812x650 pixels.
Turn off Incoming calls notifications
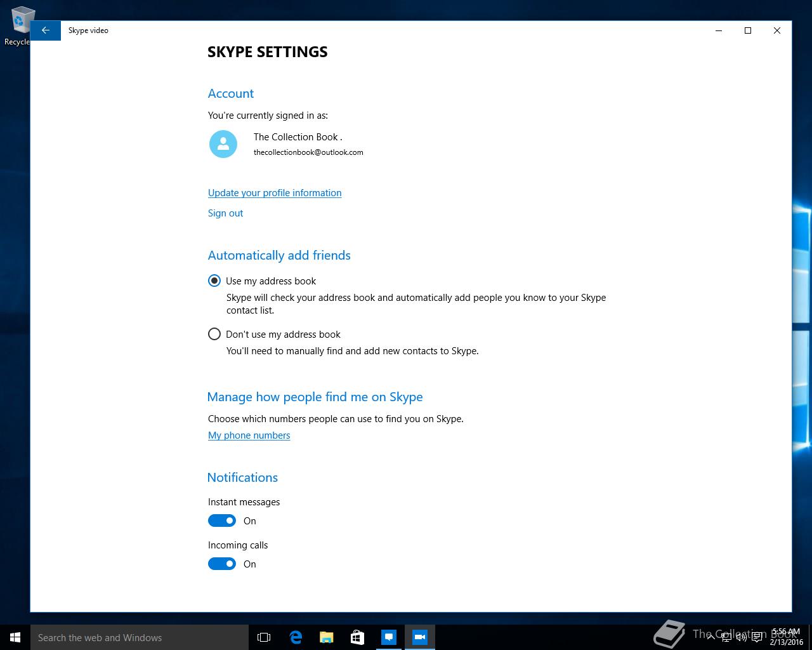(222, 564)
